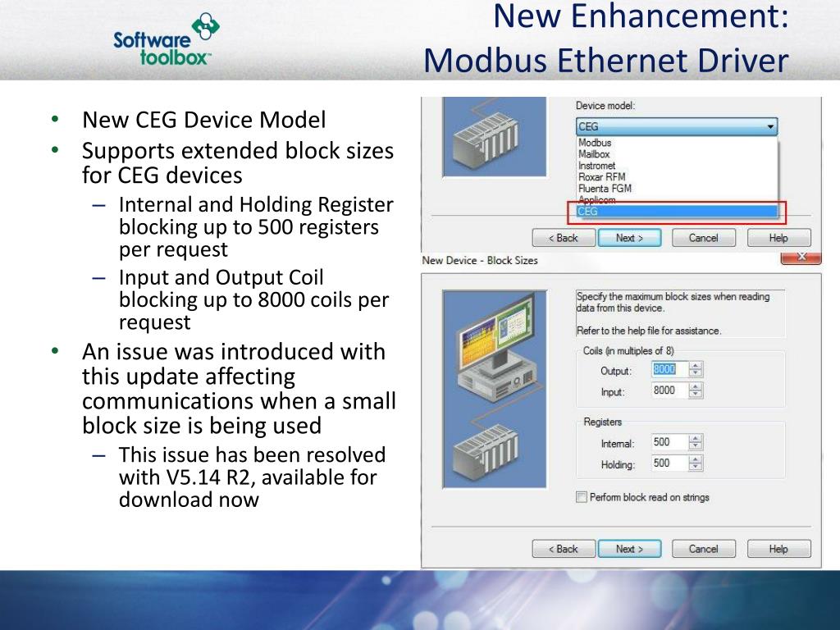Click the 'New CEG Device Model' bullet
Screen dimensions: 840x630
(203, 120)
